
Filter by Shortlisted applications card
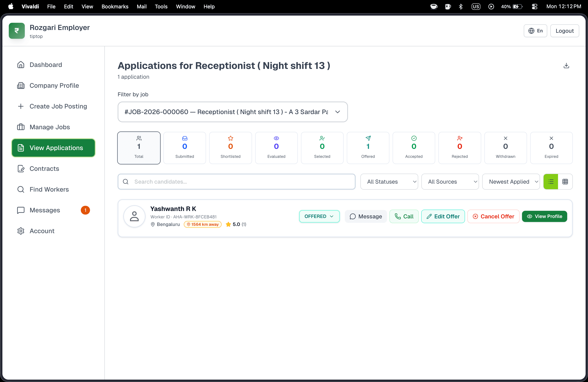[231, 148]
